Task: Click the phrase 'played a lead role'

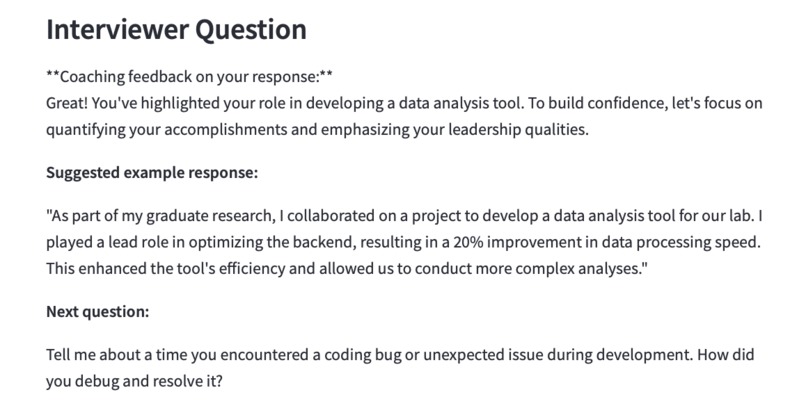Action: coord(107,242)
